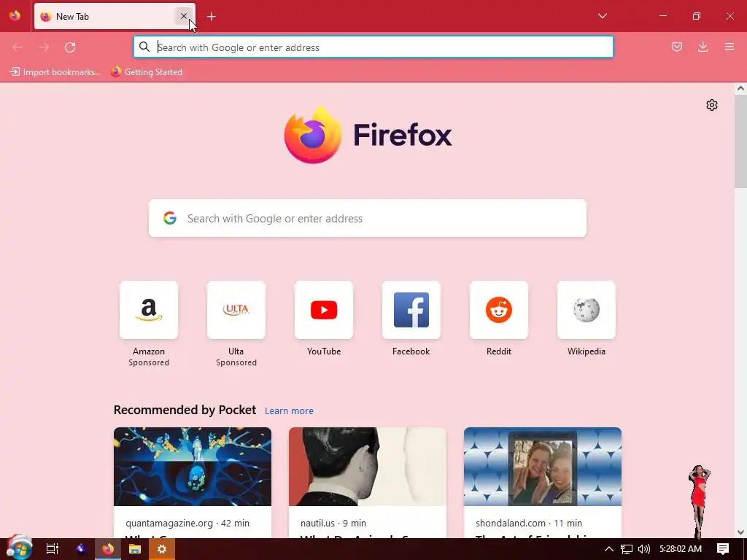Click the dancing woman desktop figure
This screenshot has width=747, height=560.
[x=699, y=502]
